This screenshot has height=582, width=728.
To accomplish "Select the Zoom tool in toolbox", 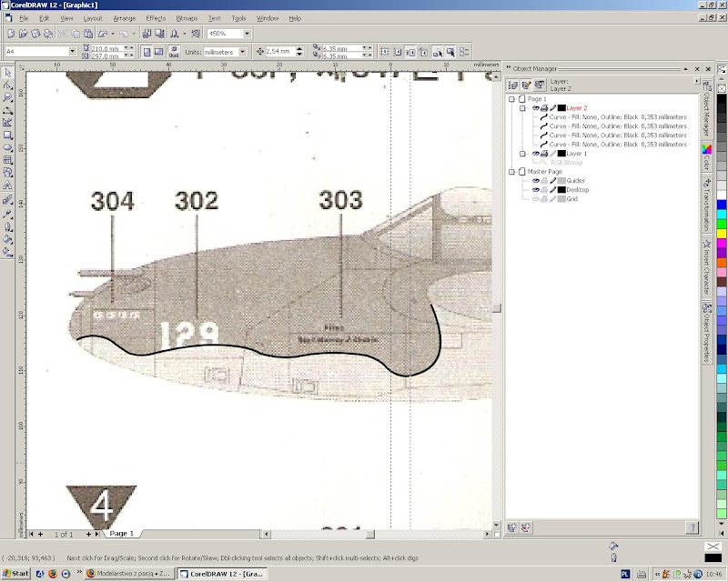I will point(8,97).
